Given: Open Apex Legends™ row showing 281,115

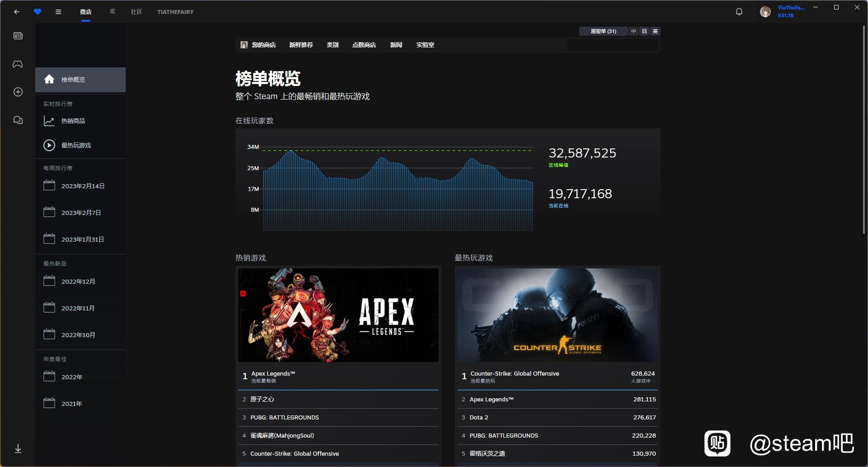Looking at the screenshot, I should point(557,399).
